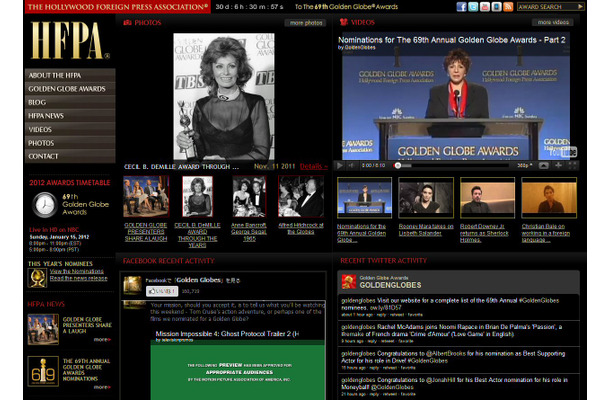Open Nominations for the 69th Annual video thumbnail
Viewport: 610px width, 400px height.
point(365,198)
